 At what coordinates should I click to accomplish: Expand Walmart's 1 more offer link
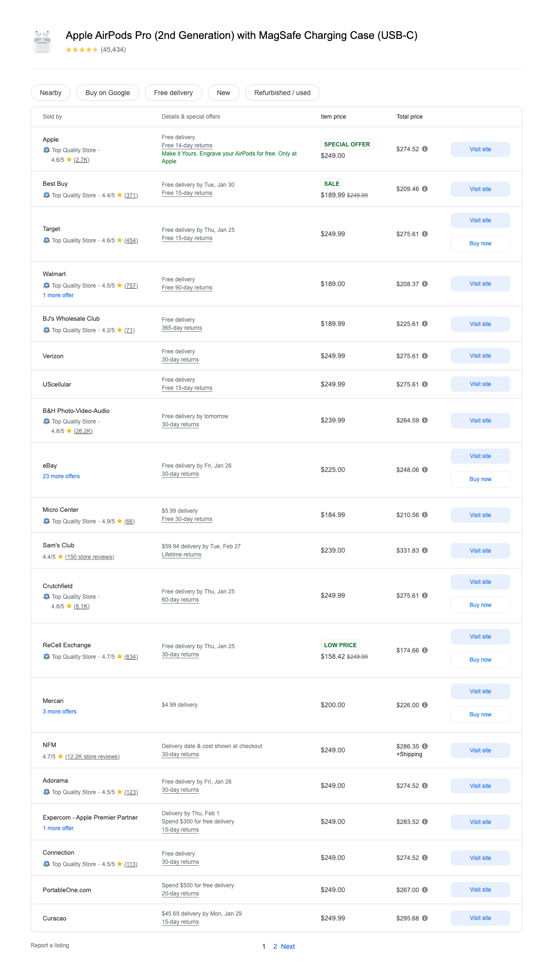(58, 295)
